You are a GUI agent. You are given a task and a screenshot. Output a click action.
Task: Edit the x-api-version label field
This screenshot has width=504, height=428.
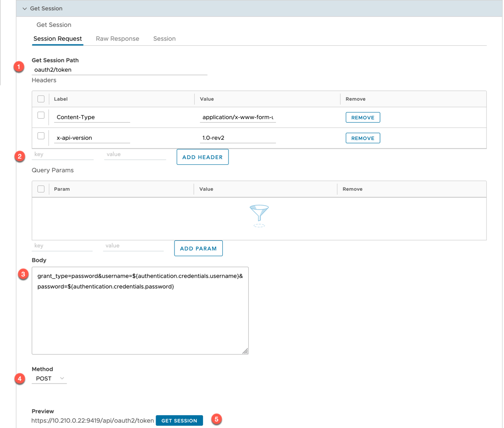92,138
